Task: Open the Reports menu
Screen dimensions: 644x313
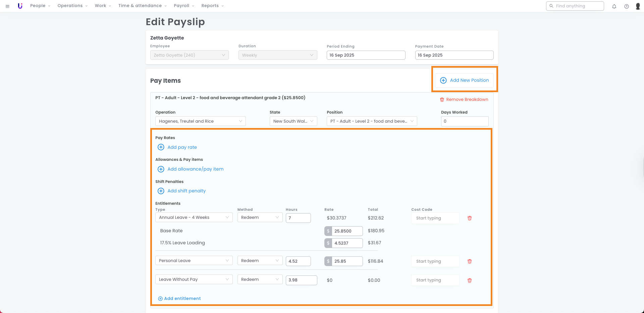Action: pyautogui.click(x=212, y=6)
